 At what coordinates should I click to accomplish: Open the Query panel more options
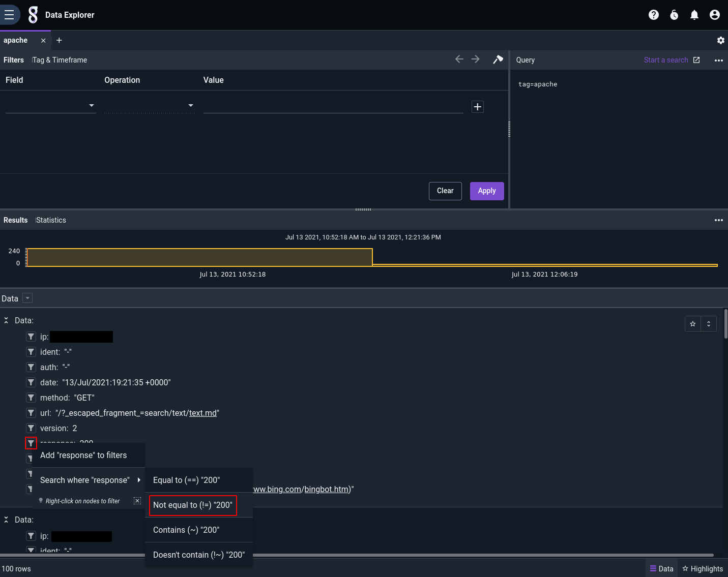coord(718,60)
